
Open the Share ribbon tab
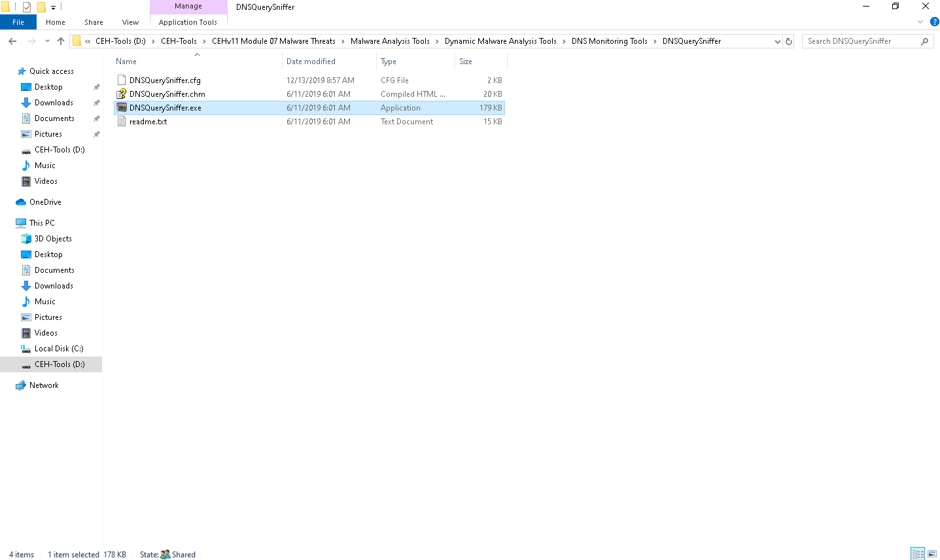click(x=94, y=22)
